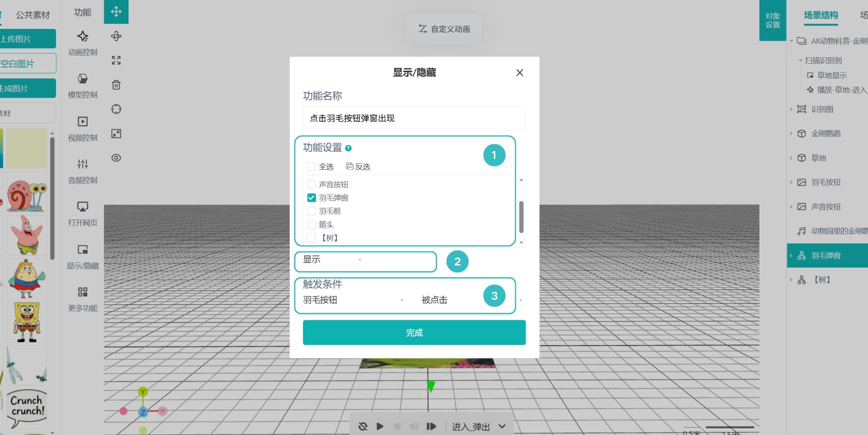Viewport: 868px width, 435px height.
Task: Open 音频控制 audio control
Action: tap(82, 171)
